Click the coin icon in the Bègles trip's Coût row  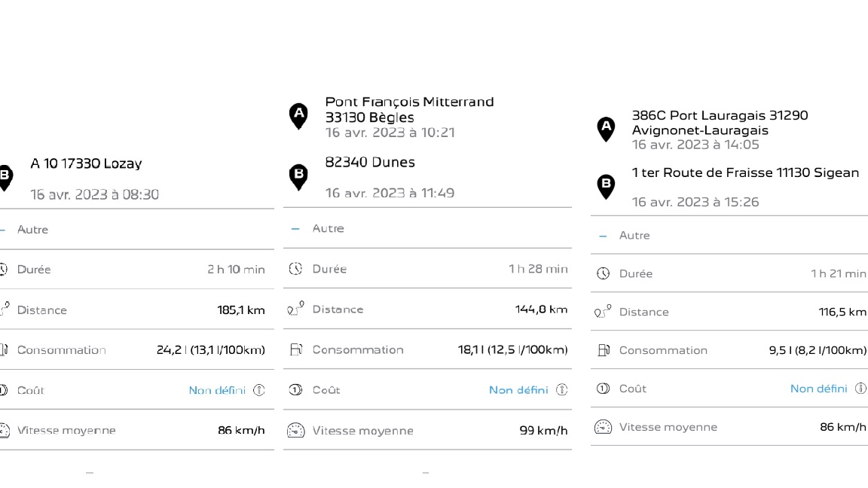(295, 390)
